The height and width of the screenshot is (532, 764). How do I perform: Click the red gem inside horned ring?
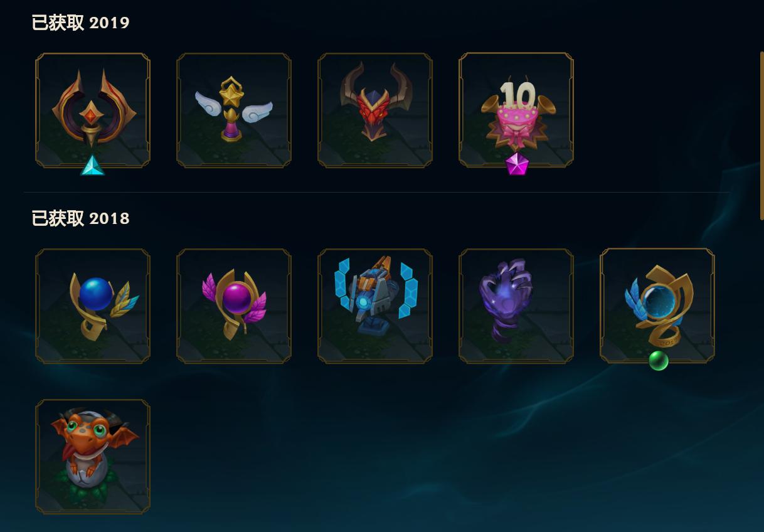click(92, 115)
